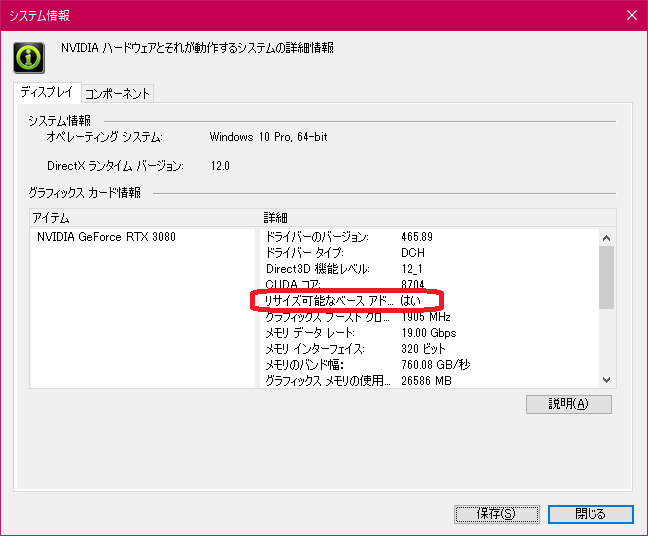
Task: Click the 説明(A) button
Action: tap(569, 404)
